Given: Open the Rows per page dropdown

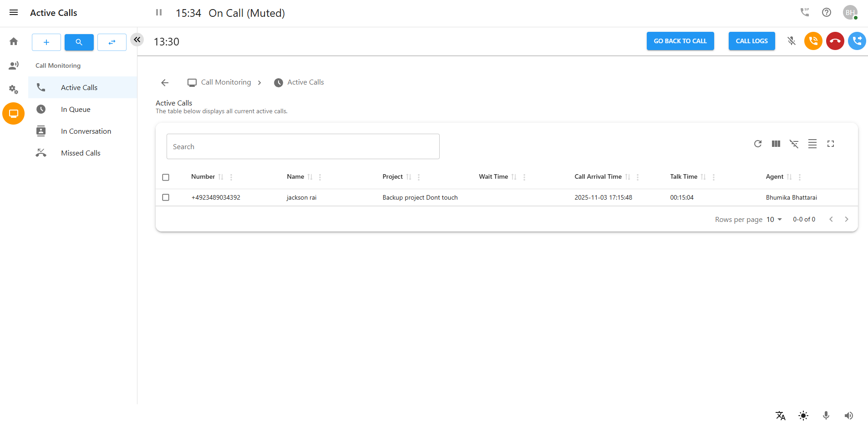Looking at the screenshot, I should (773, 219).
